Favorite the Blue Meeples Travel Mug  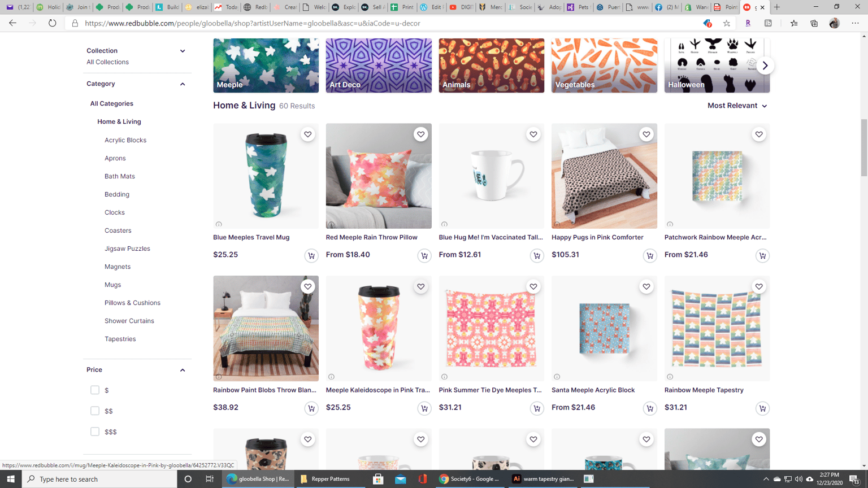(x=308, y=134)
